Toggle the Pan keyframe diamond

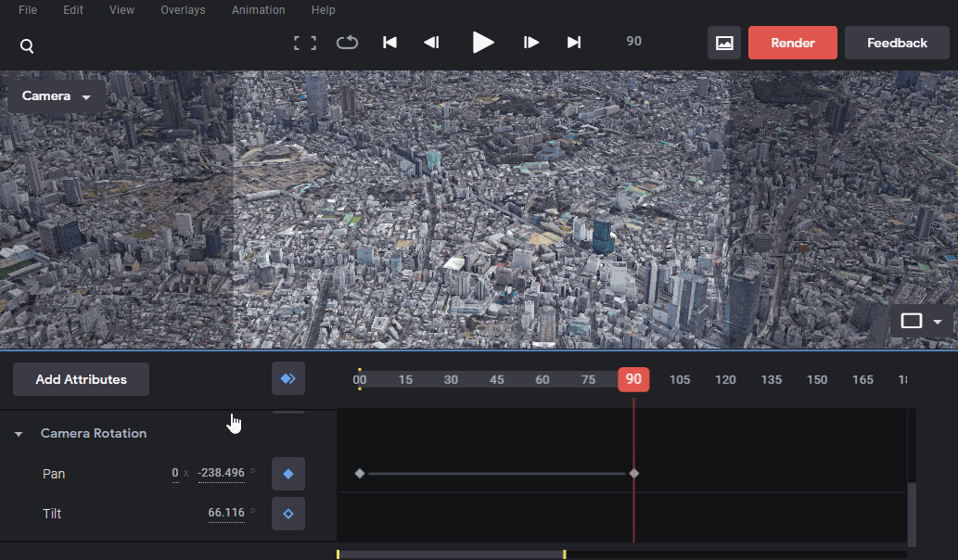pos(288,474)
